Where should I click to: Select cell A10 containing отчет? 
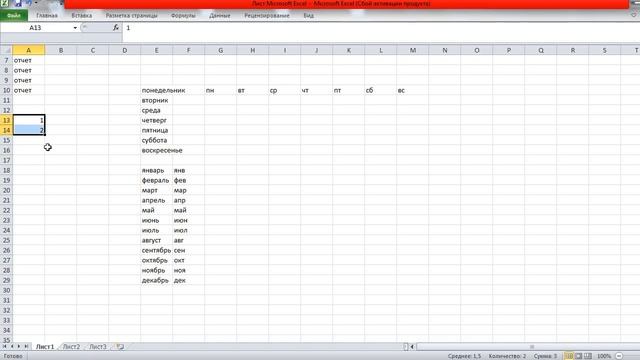click(x=29, y=90)
